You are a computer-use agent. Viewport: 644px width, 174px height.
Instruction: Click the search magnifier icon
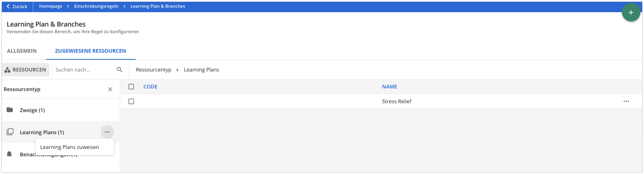[x=119, y=70]
